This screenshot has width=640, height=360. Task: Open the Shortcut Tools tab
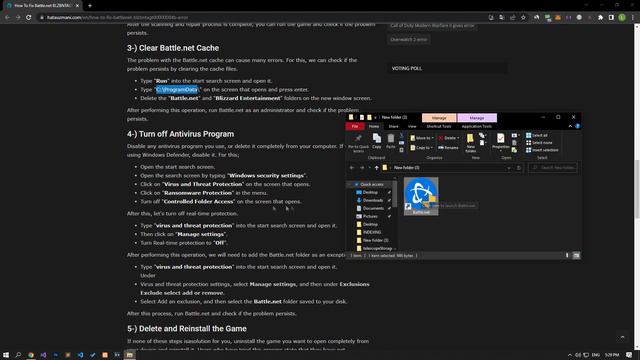(x=439, y=126)
